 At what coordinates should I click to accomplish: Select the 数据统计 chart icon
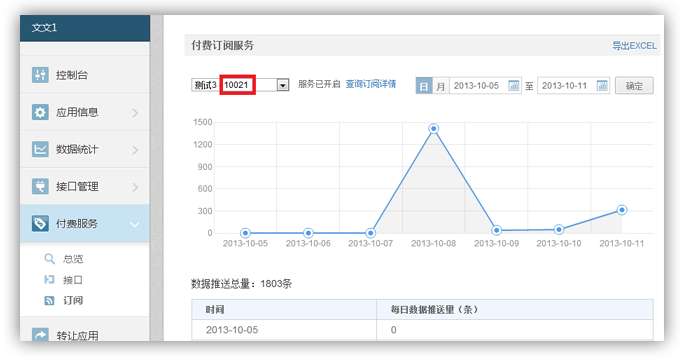40,150
